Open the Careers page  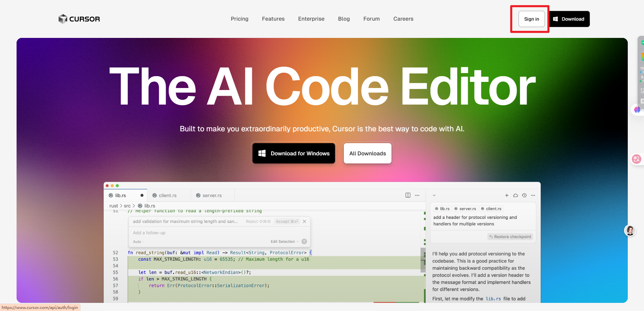click(403, 19)
